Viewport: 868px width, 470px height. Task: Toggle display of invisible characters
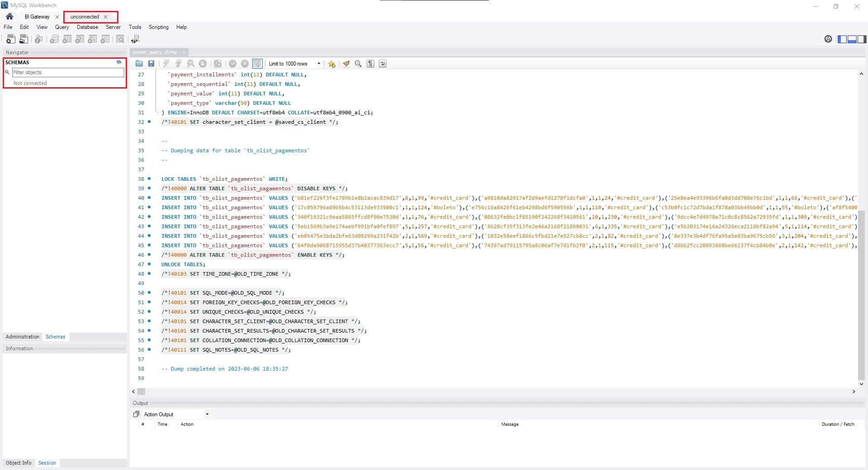[x=370, y=64]
